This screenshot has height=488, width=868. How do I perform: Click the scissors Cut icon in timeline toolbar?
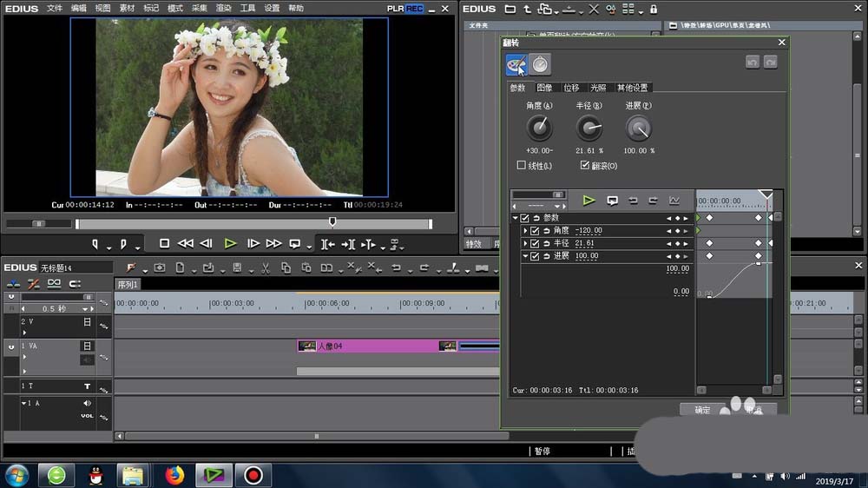tap(264, 268)
